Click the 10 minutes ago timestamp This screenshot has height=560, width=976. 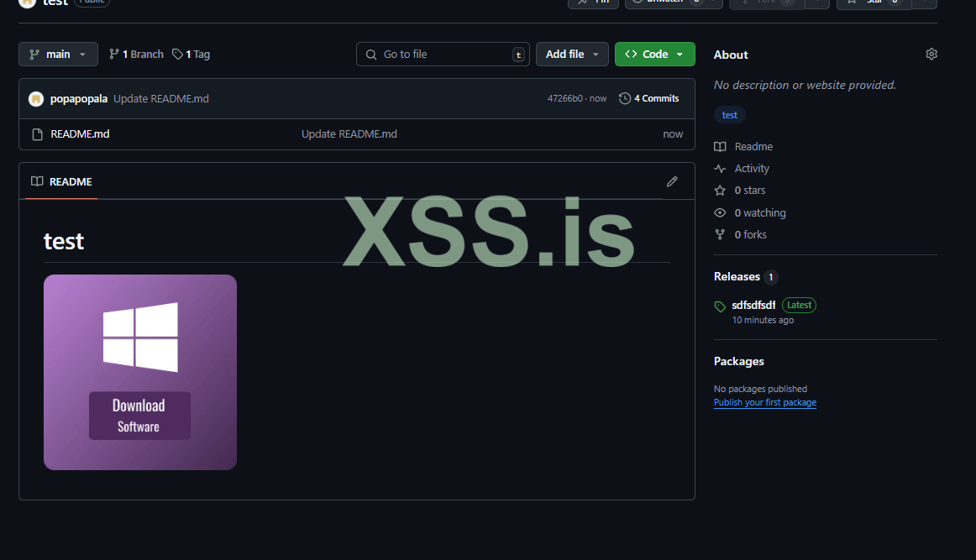763,320
